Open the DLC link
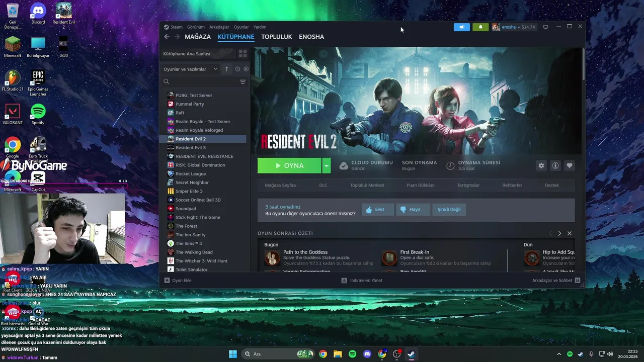Viewport: 644px width, 362px height. click(x=323, y=185)
